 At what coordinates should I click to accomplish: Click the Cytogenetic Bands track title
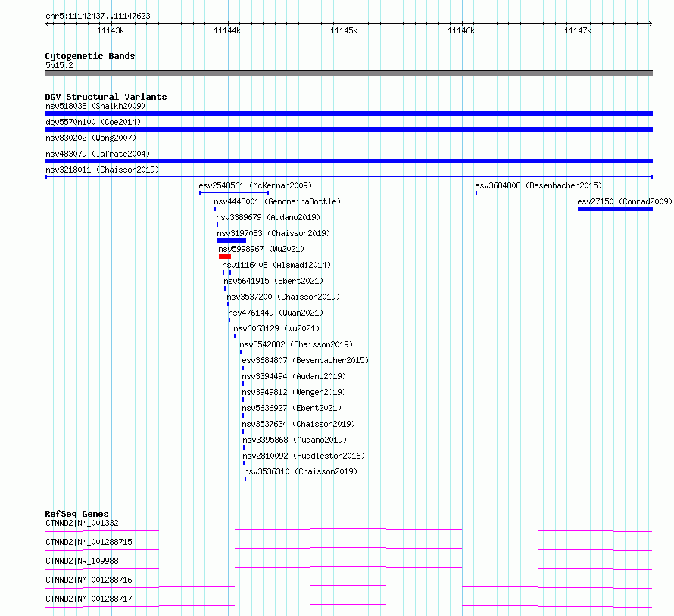[90, 56]
